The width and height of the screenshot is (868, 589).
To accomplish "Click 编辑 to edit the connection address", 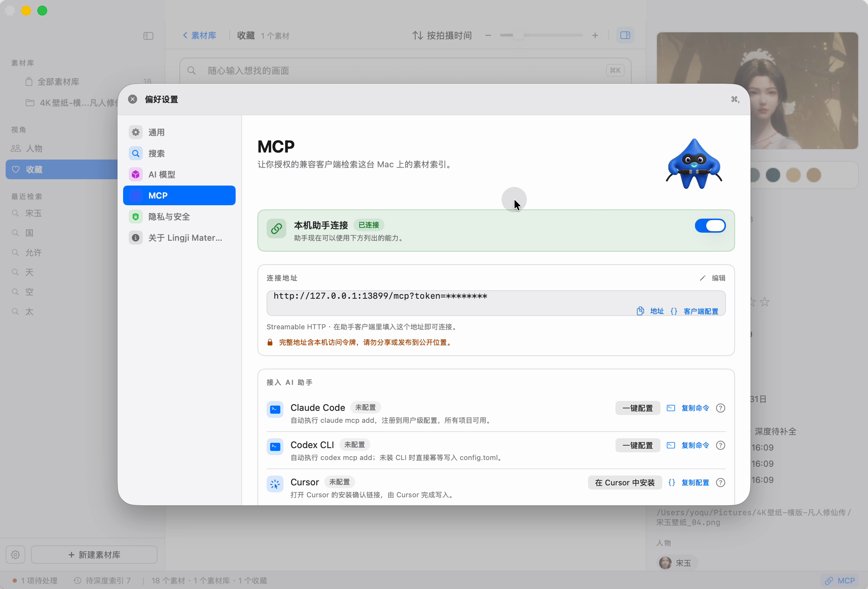I will click(712, 278).
